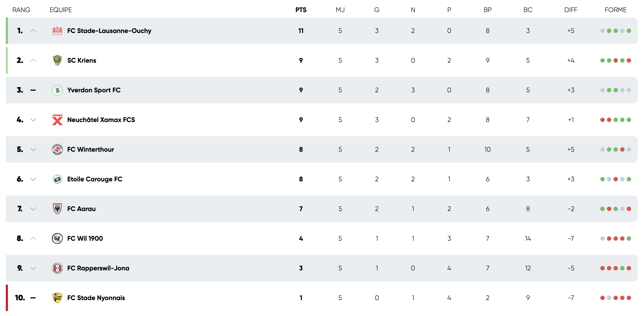
Task: Select the DIFF column header
Action: pyautogui.click(x=571, y=10)
